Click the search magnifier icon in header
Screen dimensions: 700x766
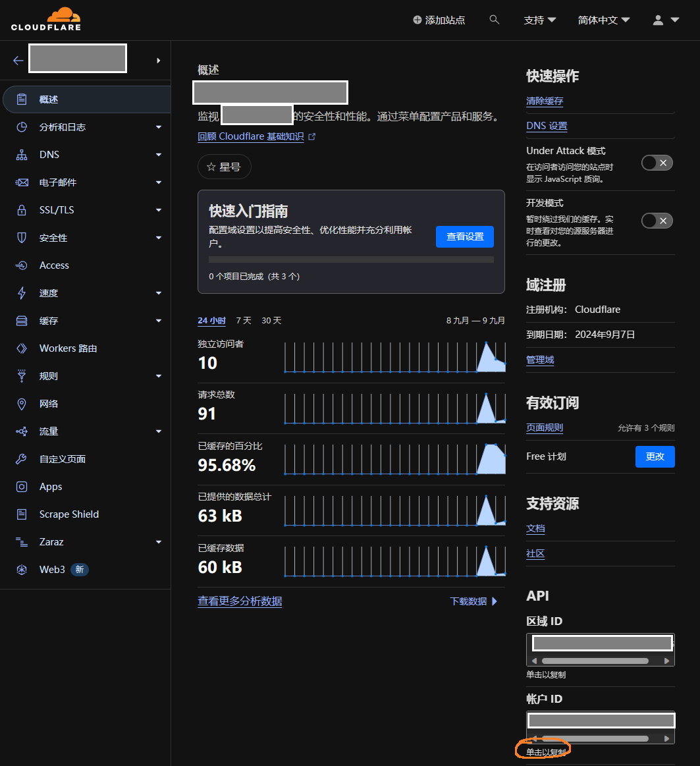coord(495,20)
